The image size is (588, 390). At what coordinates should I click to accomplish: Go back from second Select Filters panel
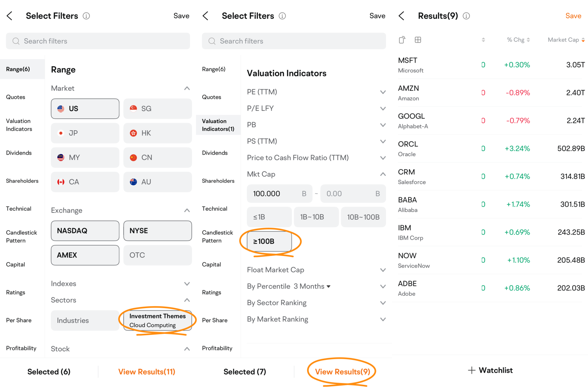point(205,16)
